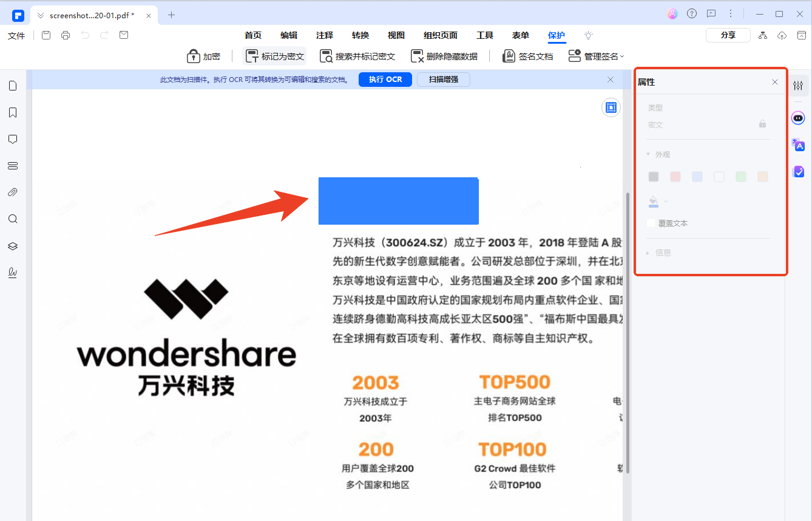Viewport: 812px width, 521px height.
Task: Toggle the area select icon above the page
Action: pos(611,107)
